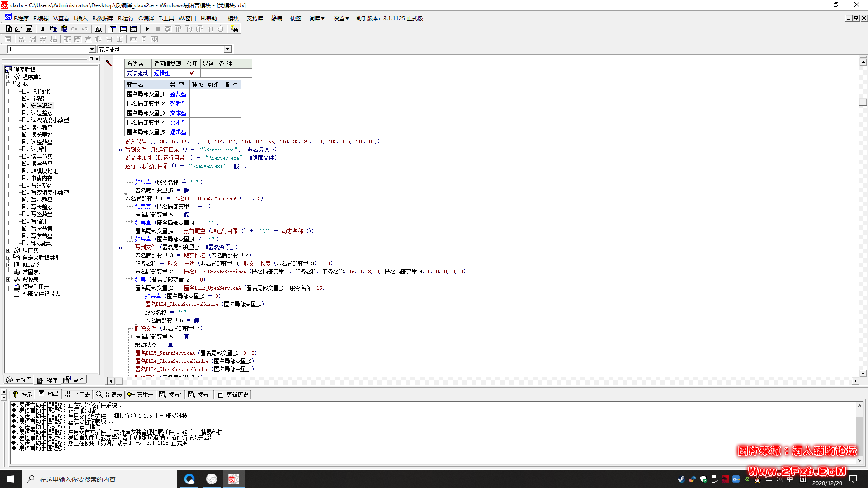
Task: Switch to the 提示 tab
Action: click(23, 394)
